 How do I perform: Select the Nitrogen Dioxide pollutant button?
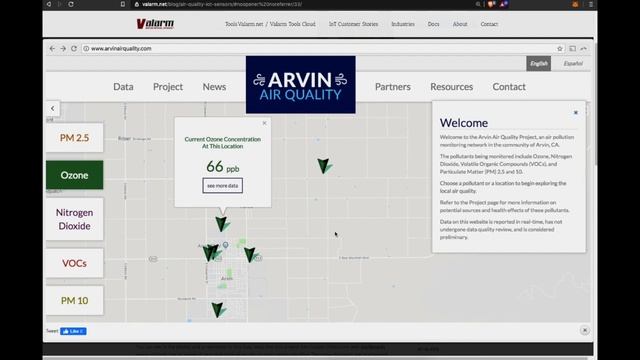click(x=74, y=219)
